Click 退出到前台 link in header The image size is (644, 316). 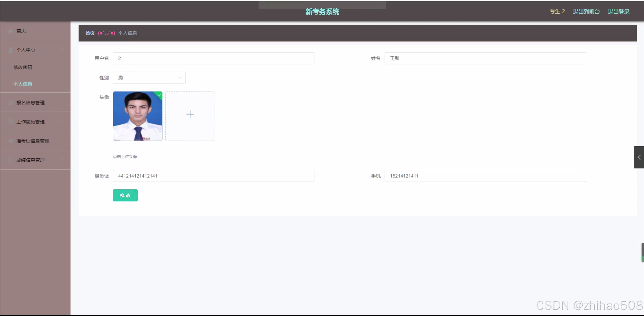pos(586,12)
